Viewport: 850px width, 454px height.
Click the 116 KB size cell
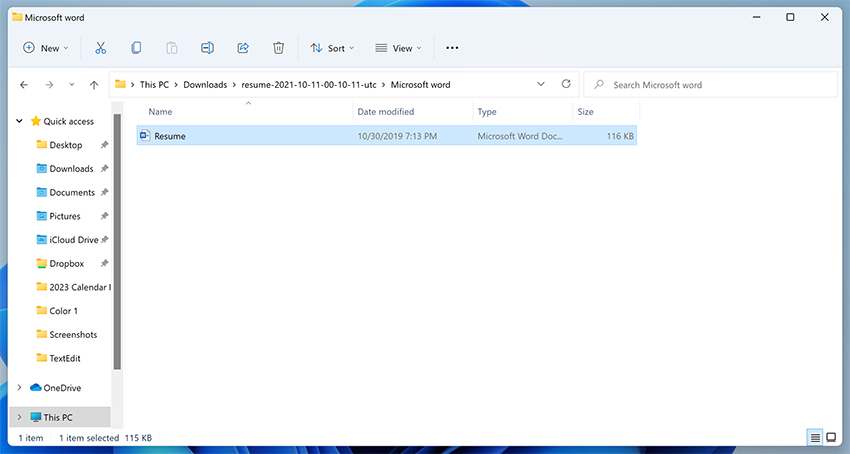pos(620,136)
